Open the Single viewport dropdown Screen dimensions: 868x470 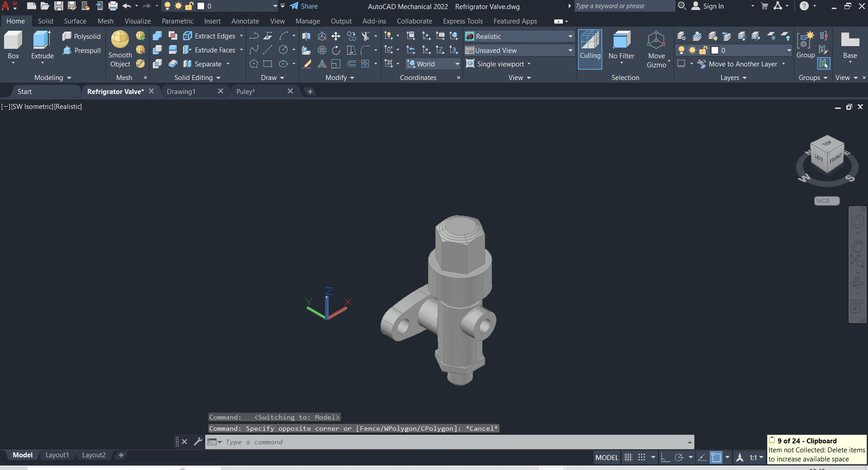498,64
